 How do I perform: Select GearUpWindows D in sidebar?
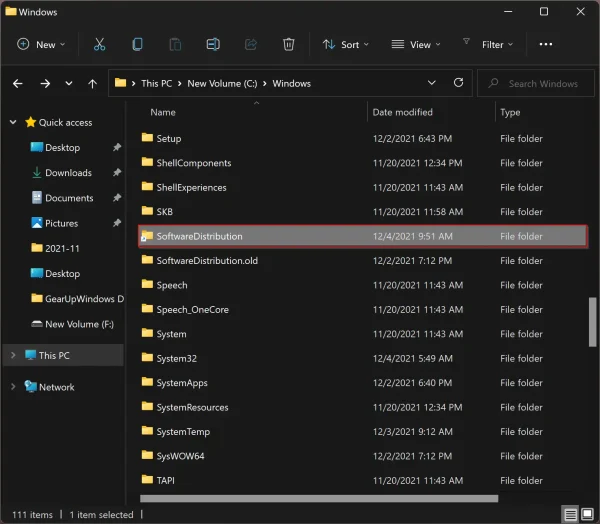(x=77, y=299)
